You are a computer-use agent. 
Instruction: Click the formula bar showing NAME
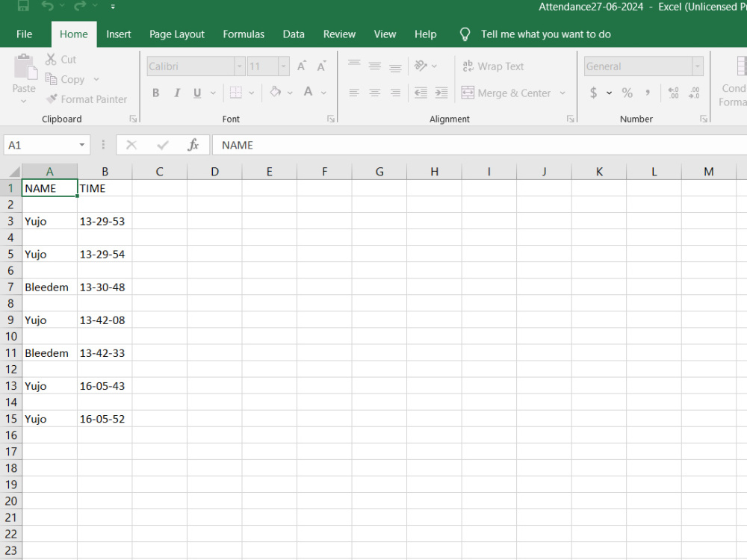480,146
